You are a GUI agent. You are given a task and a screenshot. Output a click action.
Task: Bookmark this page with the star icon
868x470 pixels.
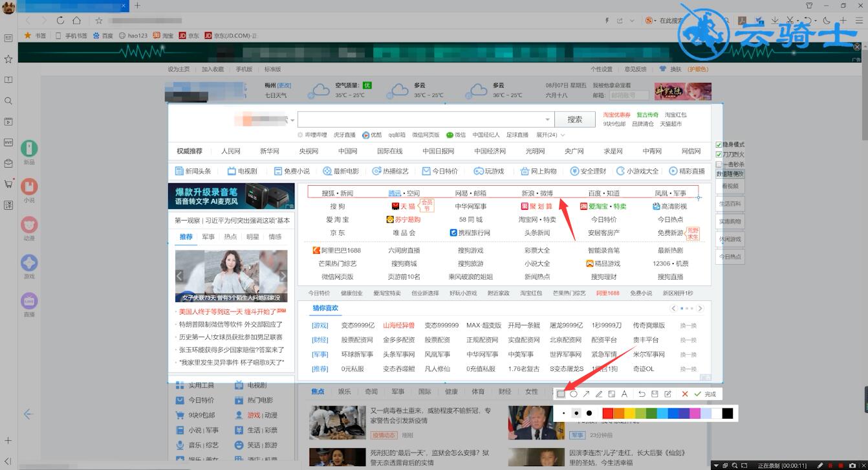[x=99, y=21]
